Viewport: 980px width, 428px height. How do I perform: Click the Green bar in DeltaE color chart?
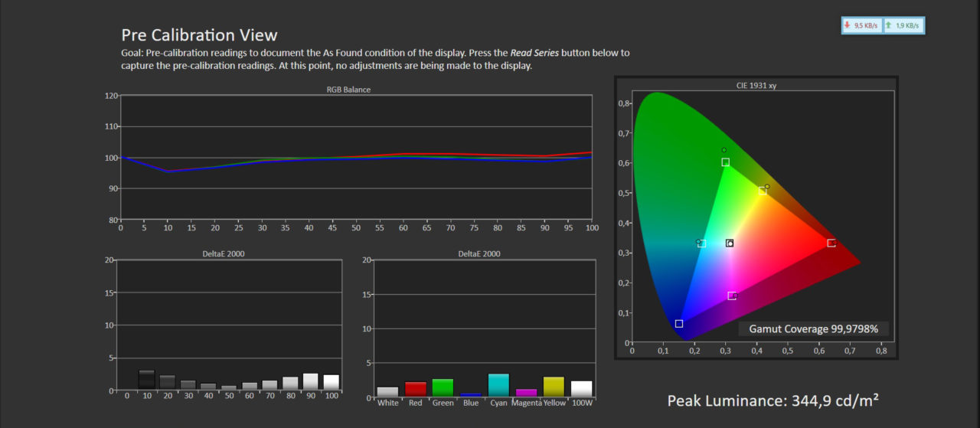tap(443, 388)
